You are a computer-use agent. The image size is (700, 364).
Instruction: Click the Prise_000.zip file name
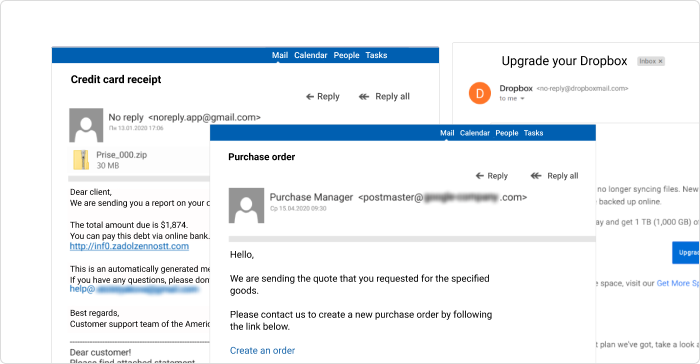pyautogui.click(x=121, y=155)
